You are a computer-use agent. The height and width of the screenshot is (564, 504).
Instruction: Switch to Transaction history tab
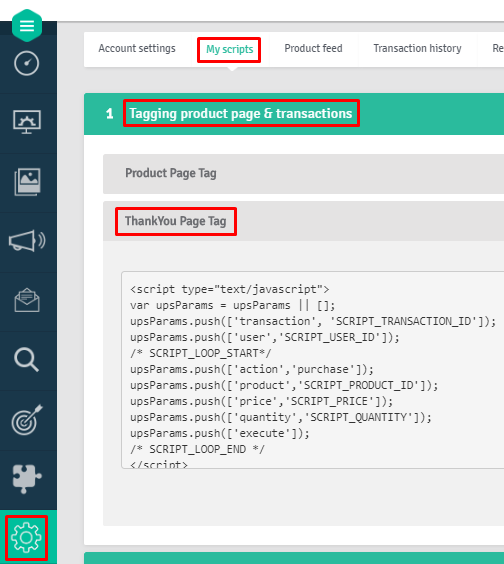tap(417, 48)
